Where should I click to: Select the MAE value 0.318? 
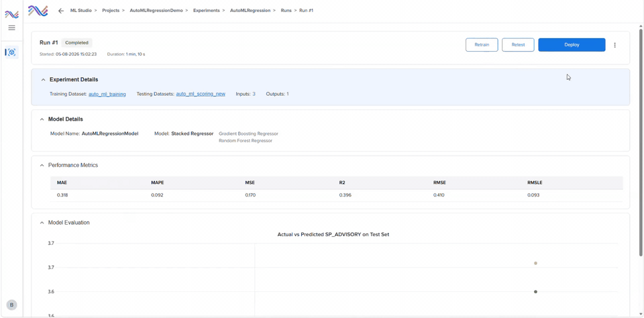[62, 195]
